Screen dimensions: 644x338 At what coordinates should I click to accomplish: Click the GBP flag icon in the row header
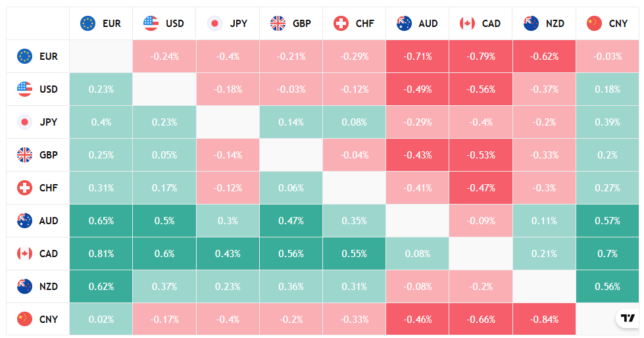pos(25,155)
